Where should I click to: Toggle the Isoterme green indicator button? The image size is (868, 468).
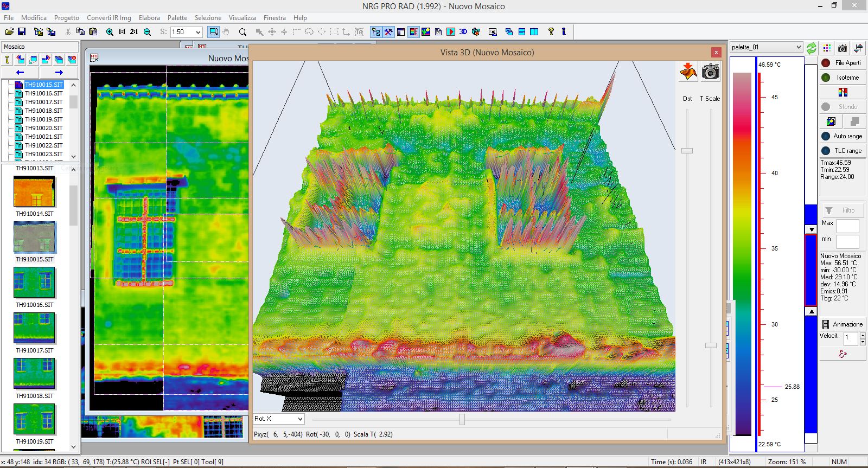(843, 78)
